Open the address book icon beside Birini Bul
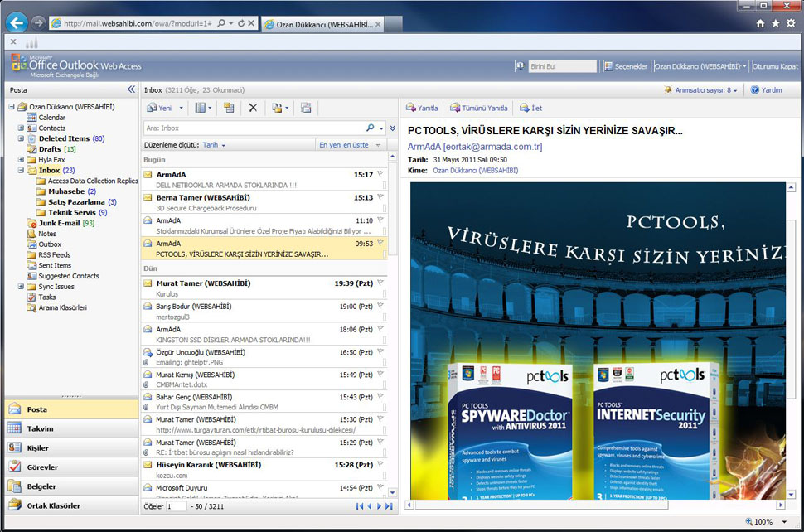Image resolution: width=804 pixels, height=532 pixels. (x=520, y=66)
